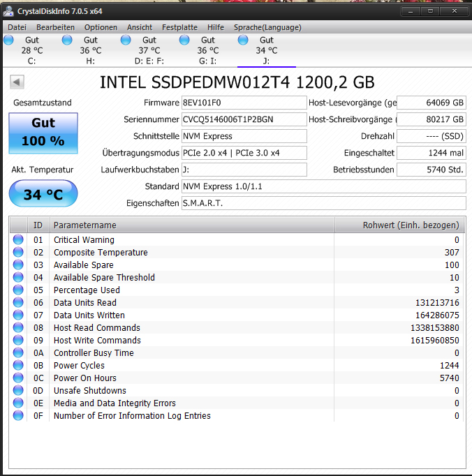The image size is (472, 476).
Task: Click the Host-Schreibvorgänge value 80217 GB
Action: point(432,119)
